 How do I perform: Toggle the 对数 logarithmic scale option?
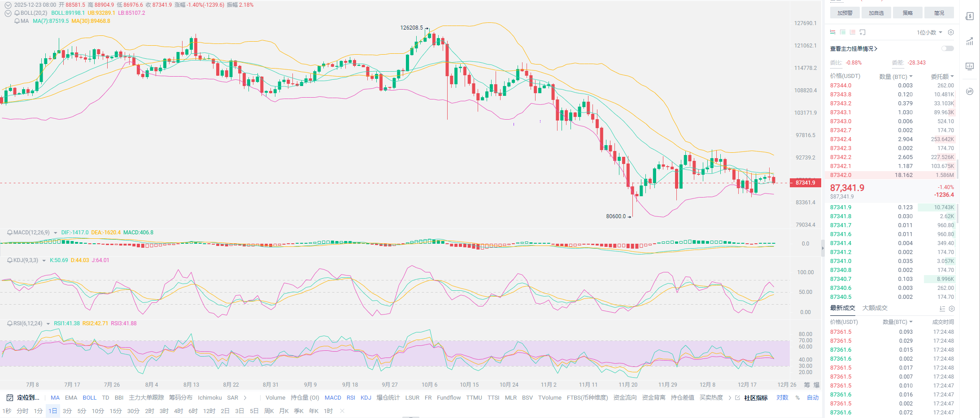click(x=782, y=397)
